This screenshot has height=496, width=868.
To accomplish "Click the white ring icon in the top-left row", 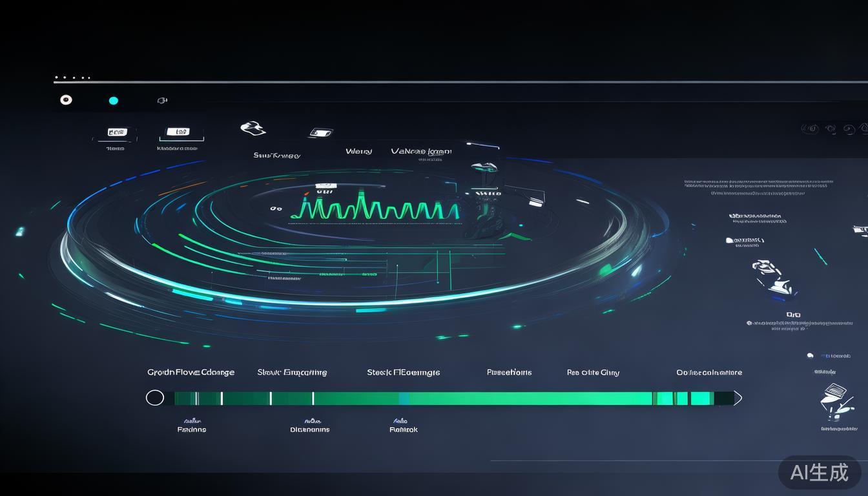I will [x=66, y=99].
